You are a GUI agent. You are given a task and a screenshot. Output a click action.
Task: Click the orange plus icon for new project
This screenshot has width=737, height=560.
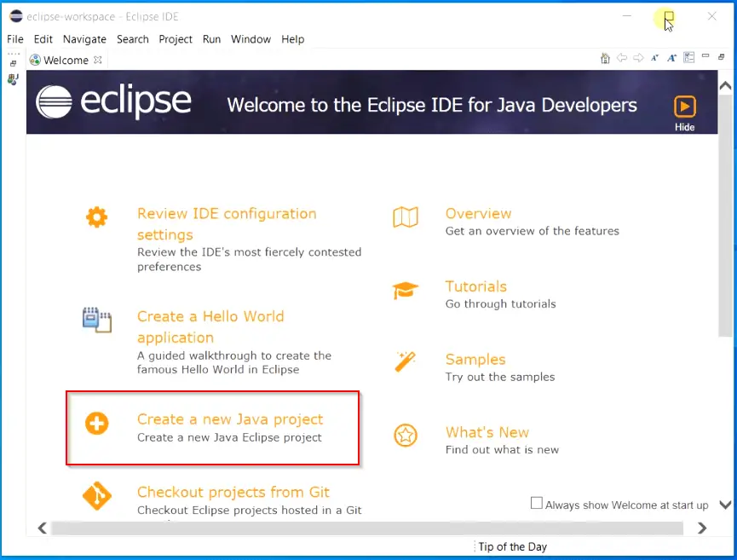(97, 423)
